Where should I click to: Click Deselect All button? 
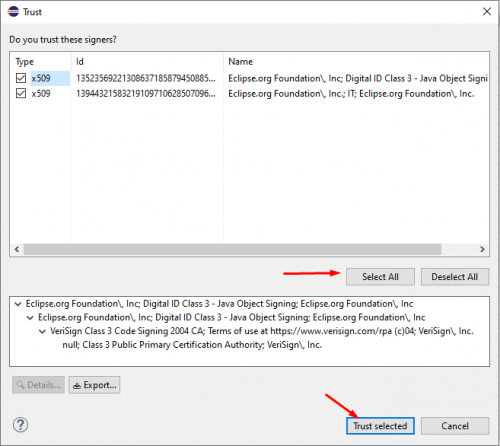pyautogui.click(x=455, y=277)
